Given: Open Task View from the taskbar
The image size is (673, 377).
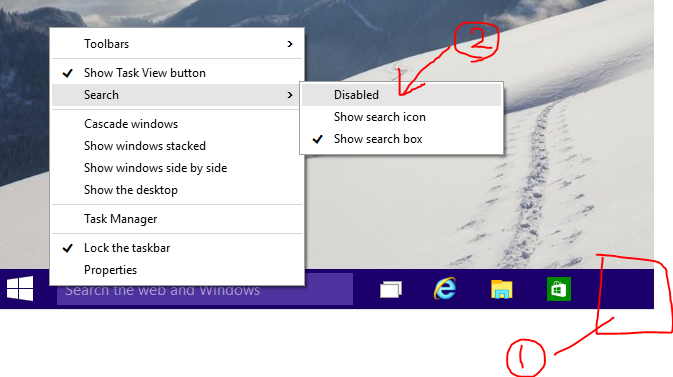Looking at the screenshot, I should pyautogui.click(x=391, y=289).
